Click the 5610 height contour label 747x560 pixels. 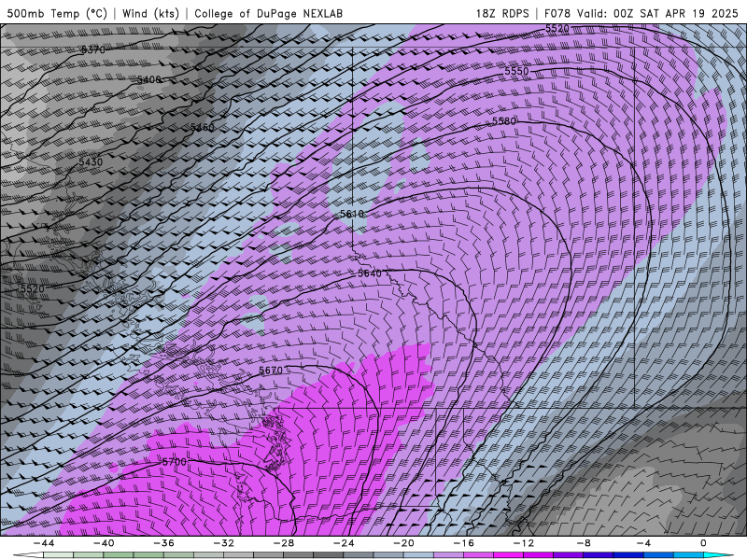[352, 215]
